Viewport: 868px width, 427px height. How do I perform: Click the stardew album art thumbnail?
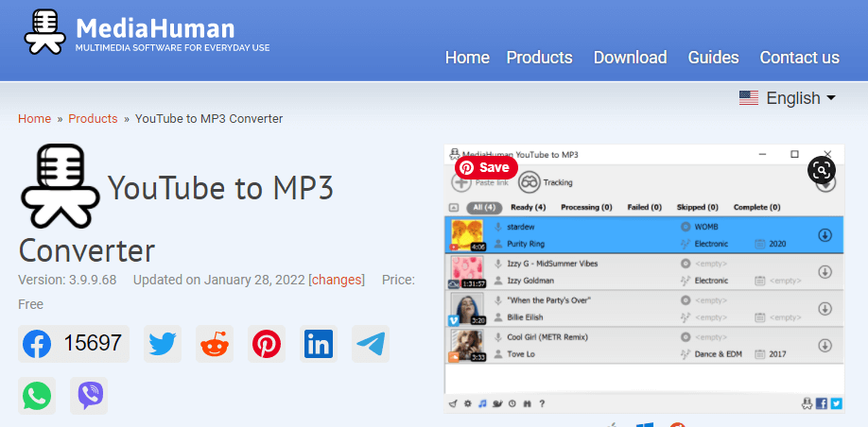467,235
